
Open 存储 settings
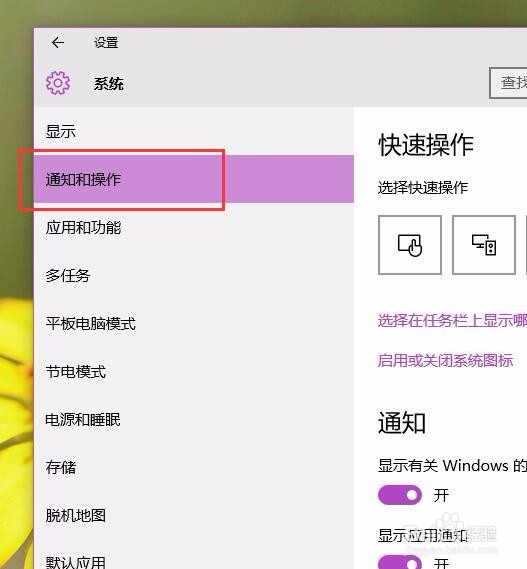click(x=194, y=467)
